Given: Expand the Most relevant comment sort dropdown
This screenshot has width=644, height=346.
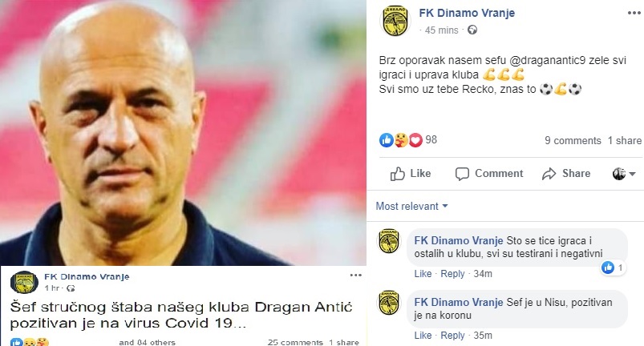Looking at the screenshot, I should (x=411, y=206).
